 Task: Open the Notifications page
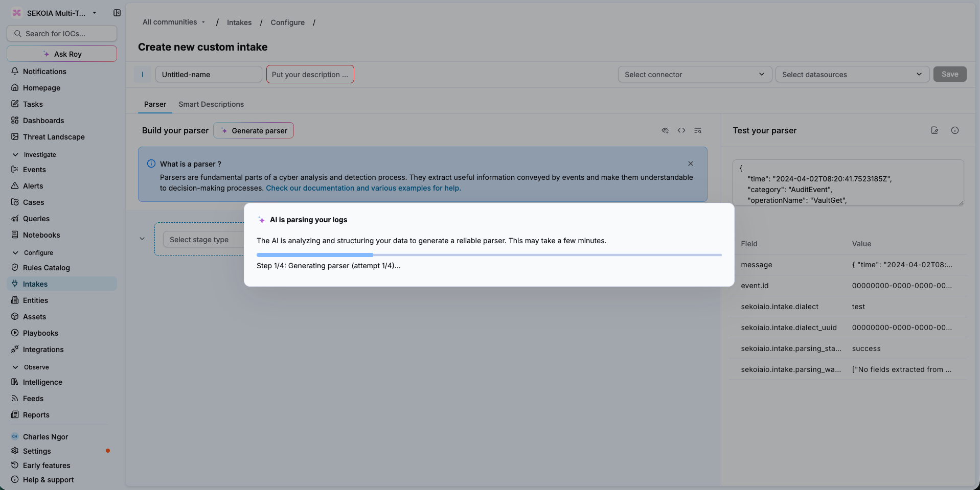pyautogui.click(x=44, y=72)
